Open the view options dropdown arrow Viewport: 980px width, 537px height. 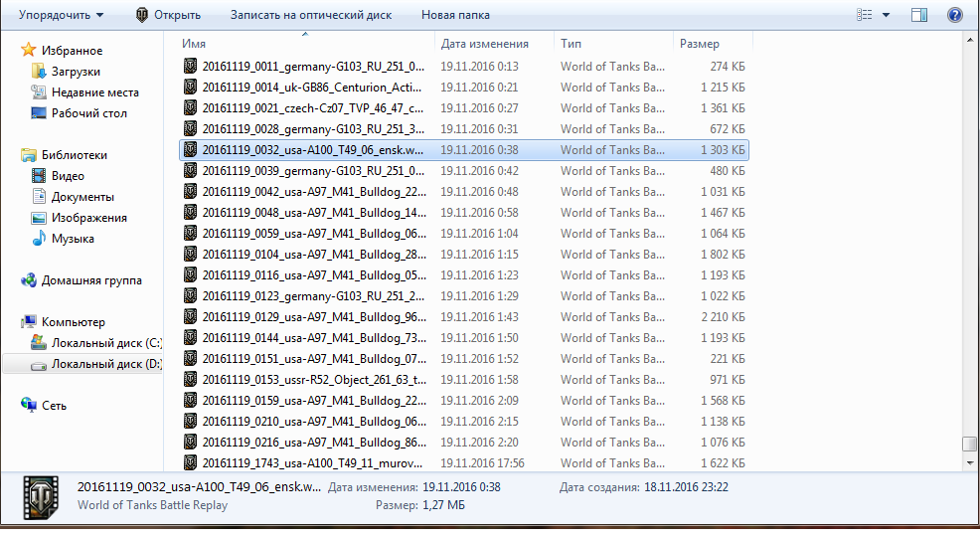(x=886, y=15)
